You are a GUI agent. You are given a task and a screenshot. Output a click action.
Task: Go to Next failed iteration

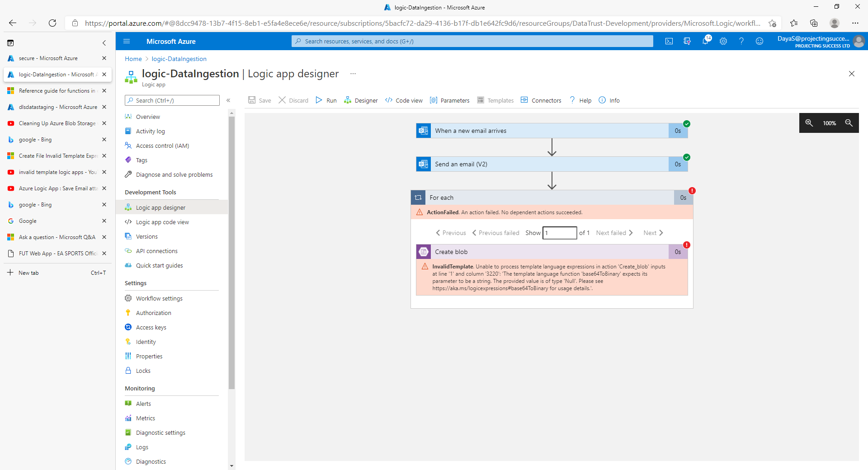(614, 233)
